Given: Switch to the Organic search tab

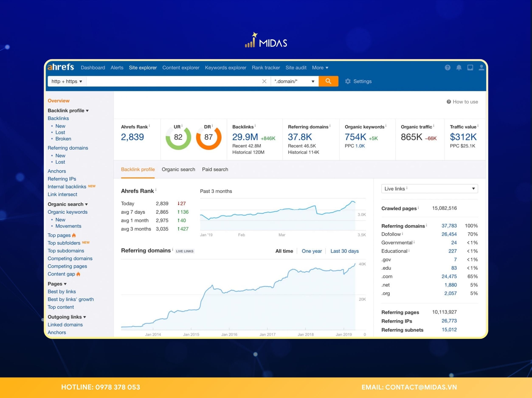Looking at the screenshot, I should click(x=178, y=169).
